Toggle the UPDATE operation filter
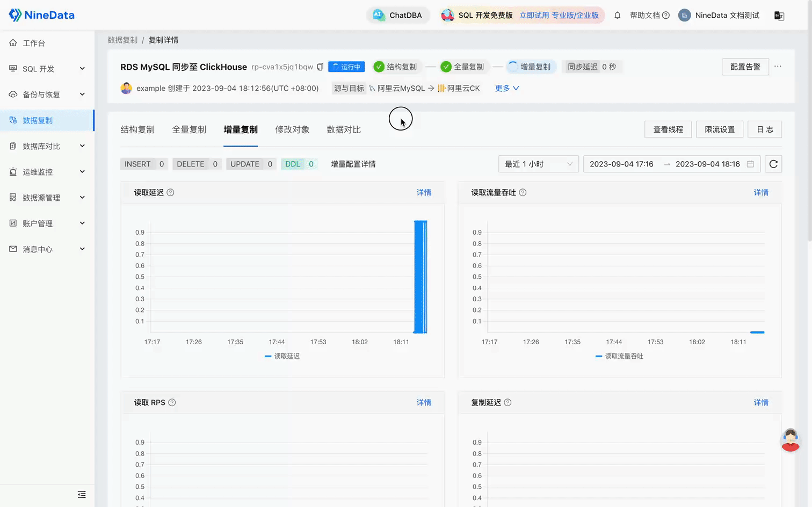Image resolution: width=812 pixels, height=507 pixels. 251,164
